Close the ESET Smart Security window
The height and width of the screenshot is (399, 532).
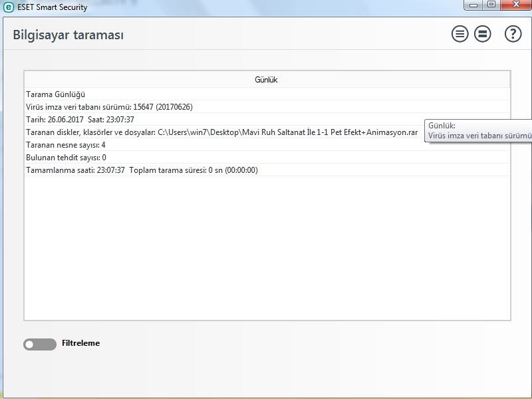tap(516, 5)
